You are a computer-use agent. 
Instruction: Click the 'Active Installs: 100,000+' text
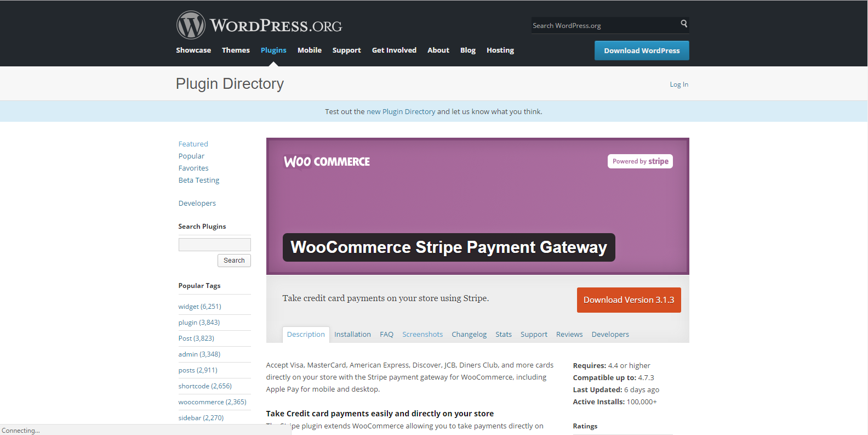[x=615, y=402]
